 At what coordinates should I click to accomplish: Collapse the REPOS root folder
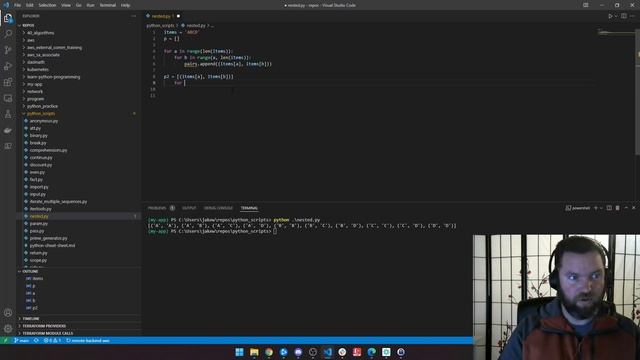(x=28, y=25)
